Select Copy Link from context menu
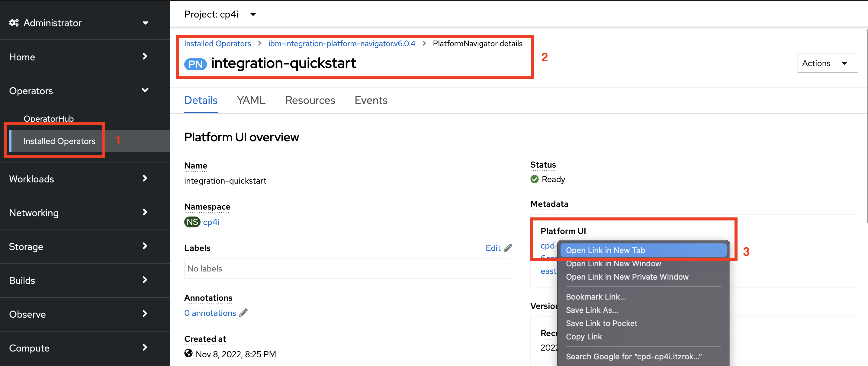This screenshot has height=366, width=868. click(x=583, y=336)
